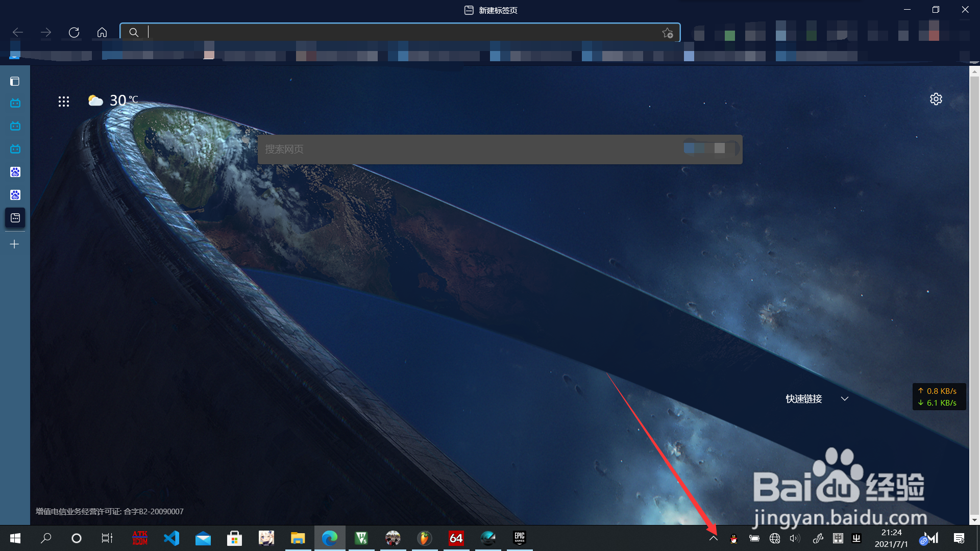This screenshot has width=980, height=551.
Task: Open the app launcher dots grid
Action: (x=64, y=102)
